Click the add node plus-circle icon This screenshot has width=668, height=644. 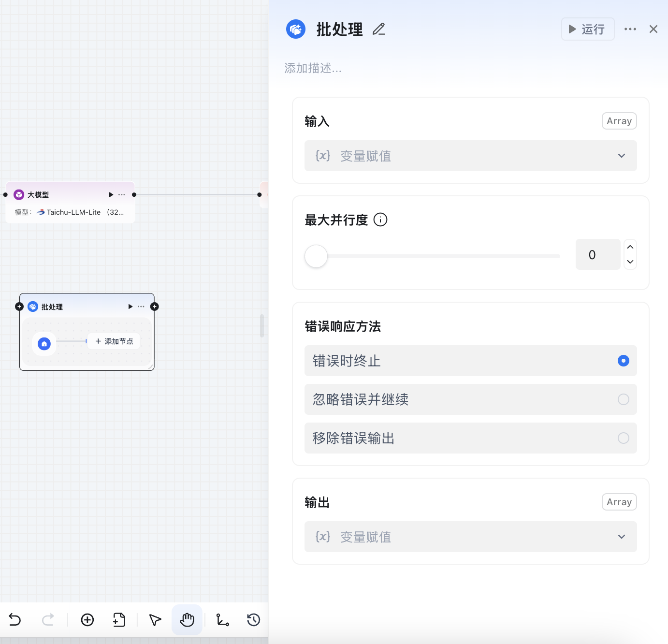pyautogui.click(x=87, y=619)
